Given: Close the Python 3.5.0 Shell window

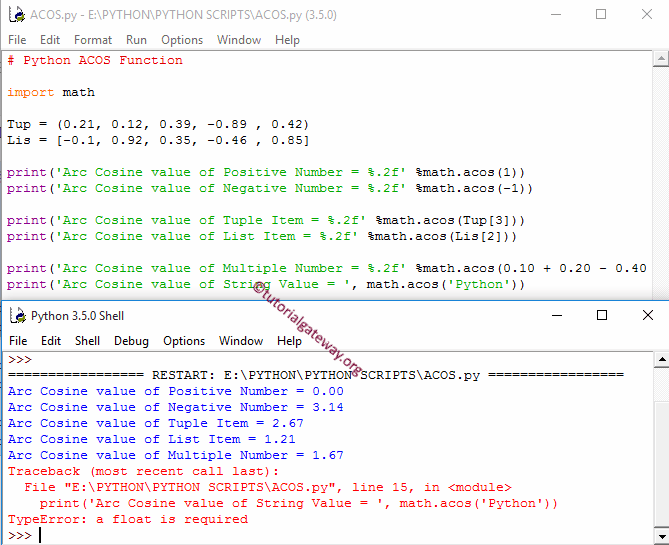Looking at the screenshot, I should click(648, 315).
